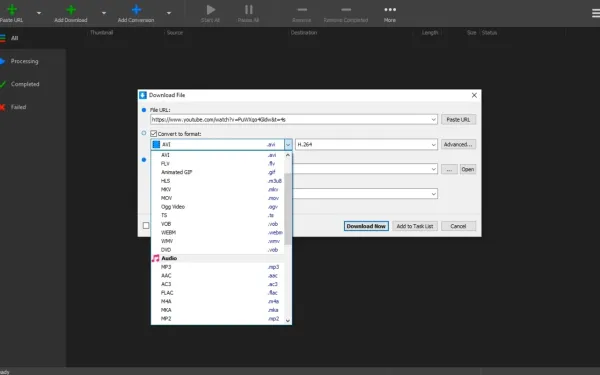Click the Status column header
Image resolution: width=600 pixels, height=375 pixels.
pos(489,33)
